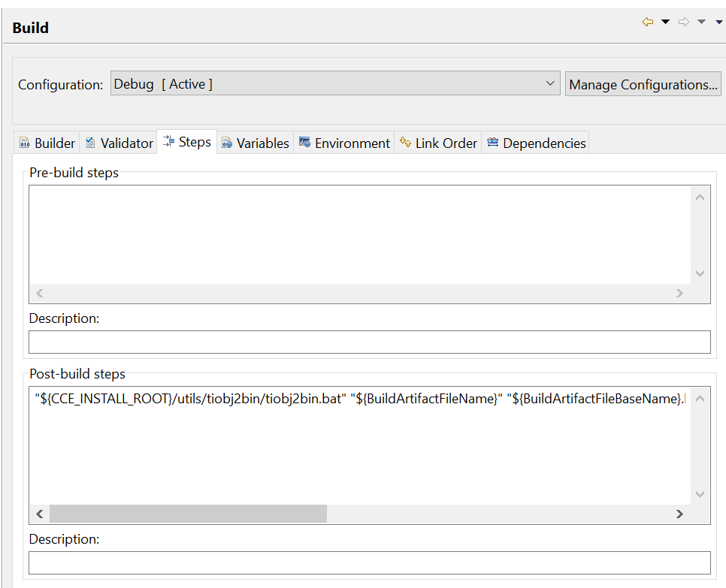Expand the forward history dropdown arrow

701,23
